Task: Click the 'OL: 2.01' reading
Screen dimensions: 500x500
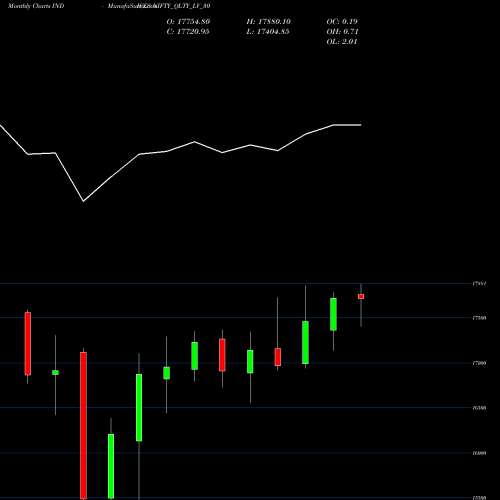Action: 342,42
